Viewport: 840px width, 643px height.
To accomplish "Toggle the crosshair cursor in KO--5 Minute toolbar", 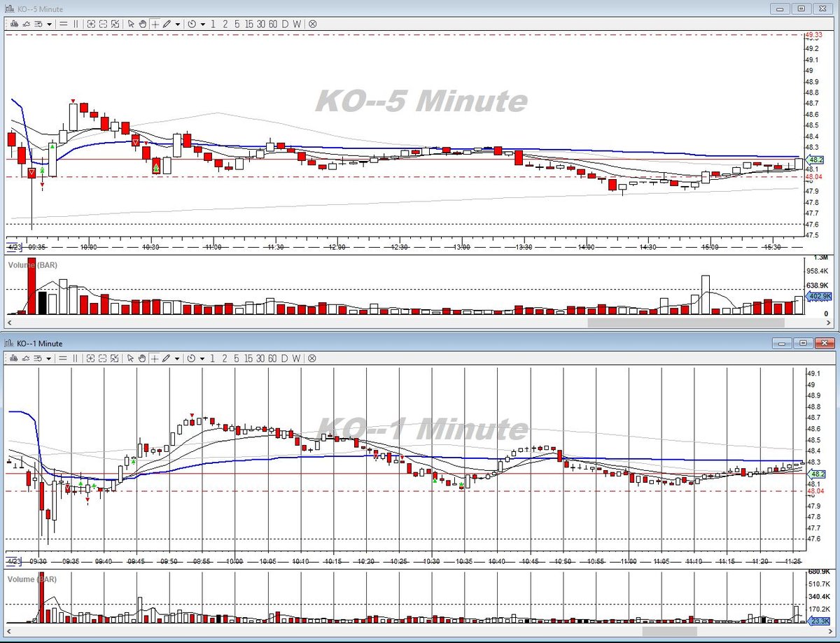I will pyautogui.click(x=155, y=24).
